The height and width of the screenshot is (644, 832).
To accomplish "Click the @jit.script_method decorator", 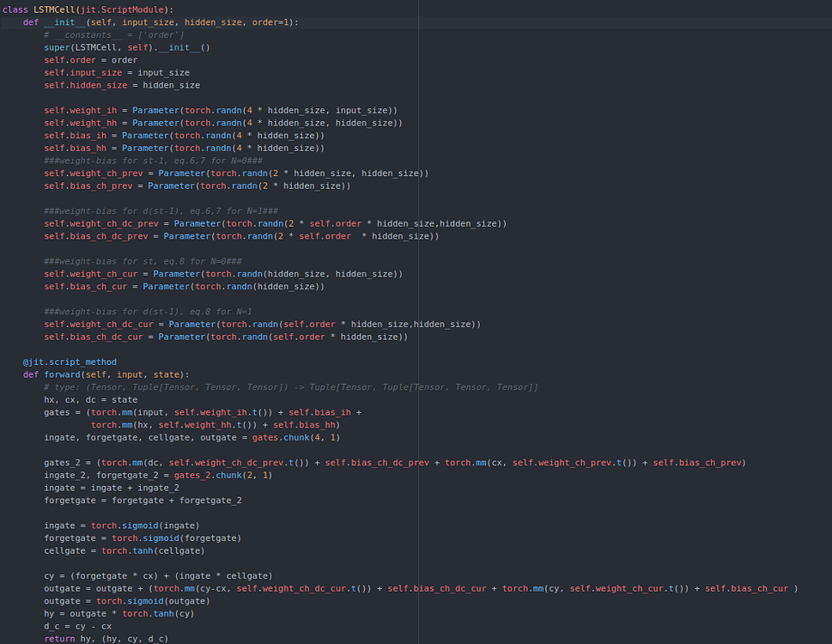I will click(x=69, y=361).
